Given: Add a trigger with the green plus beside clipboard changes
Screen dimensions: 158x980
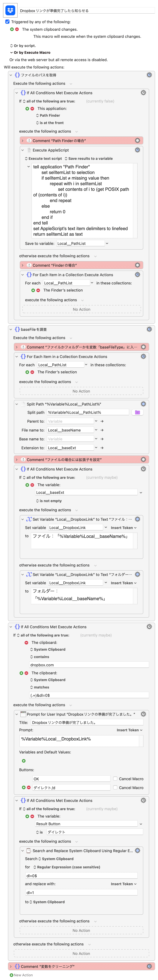Looking at the screenshot, I should pyautogui.click(x=12, y=29).
